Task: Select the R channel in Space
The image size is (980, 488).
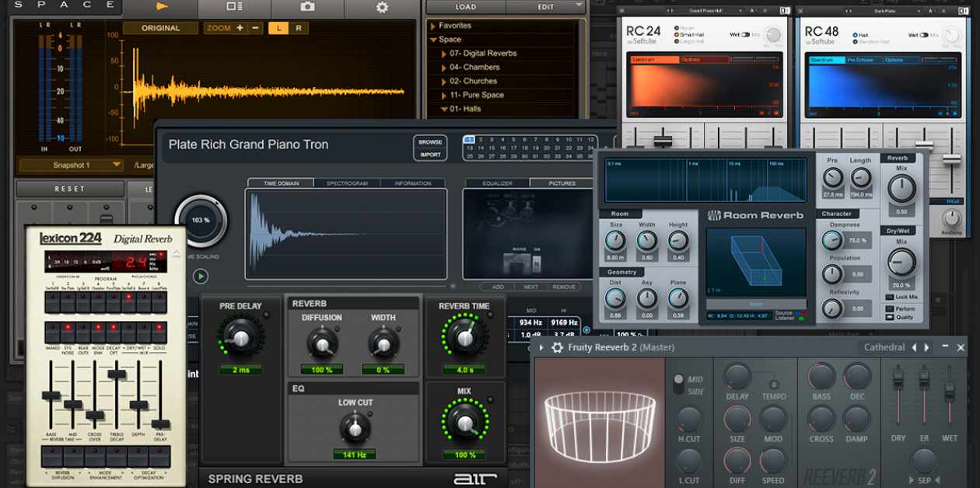Action: (298, 28)
